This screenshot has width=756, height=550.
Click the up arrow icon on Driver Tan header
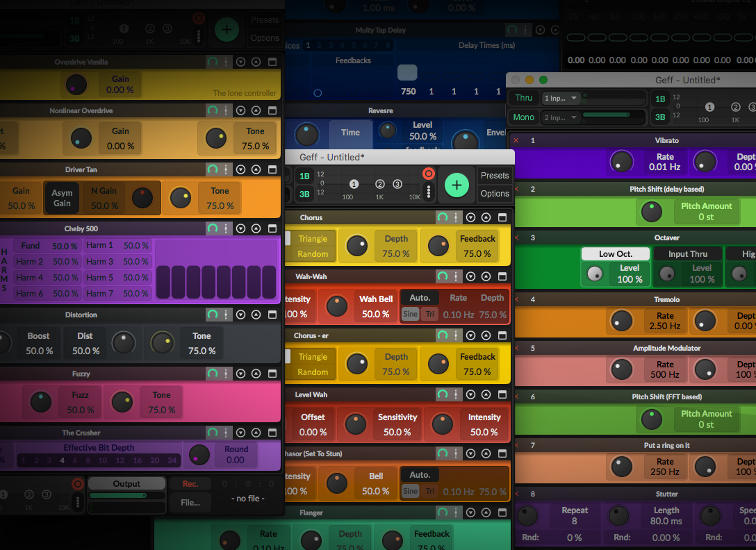[256, 169]
